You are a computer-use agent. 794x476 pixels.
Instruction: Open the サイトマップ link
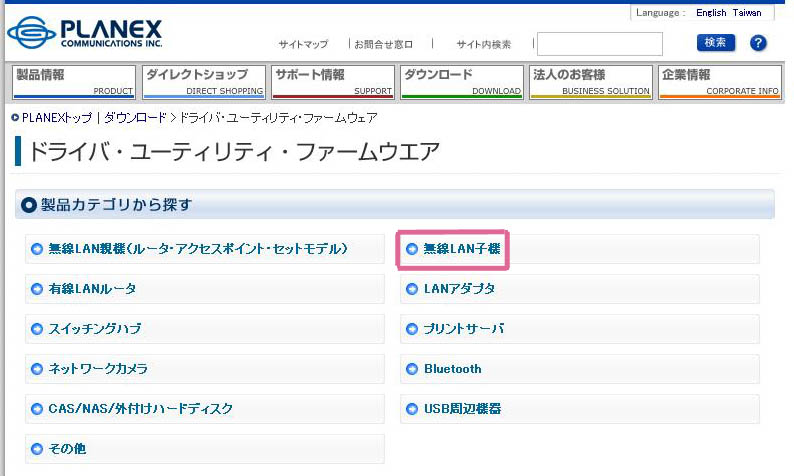[303, 45]
